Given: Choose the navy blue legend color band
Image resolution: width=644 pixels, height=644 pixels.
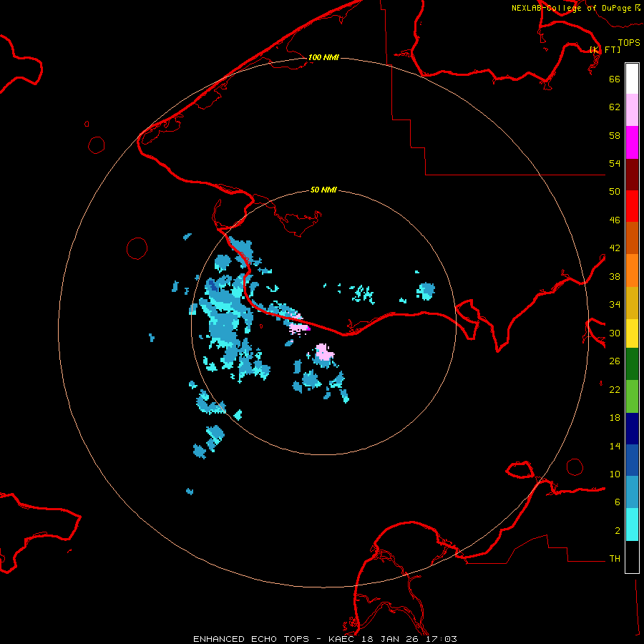Looking at the screenshot, I should coord(632,429).
